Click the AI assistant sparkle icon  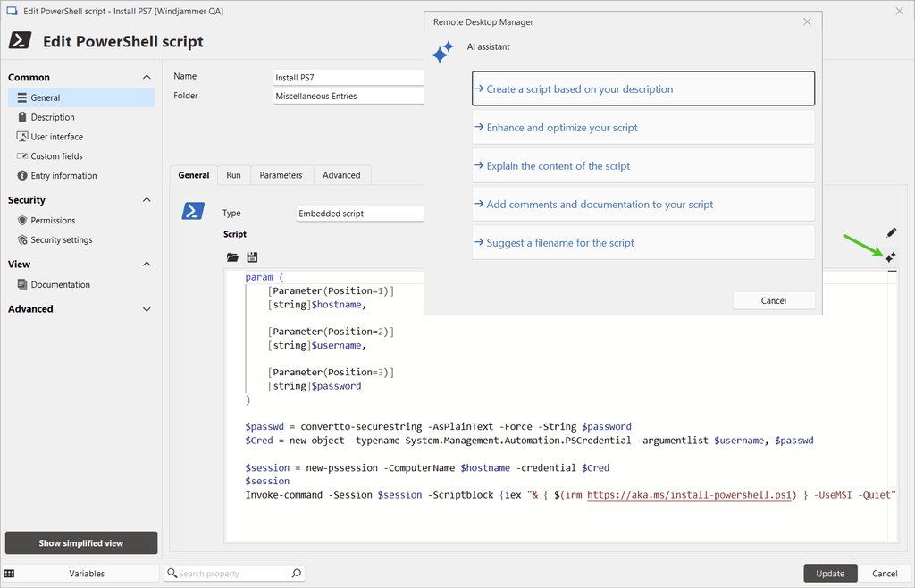[890, 257]
